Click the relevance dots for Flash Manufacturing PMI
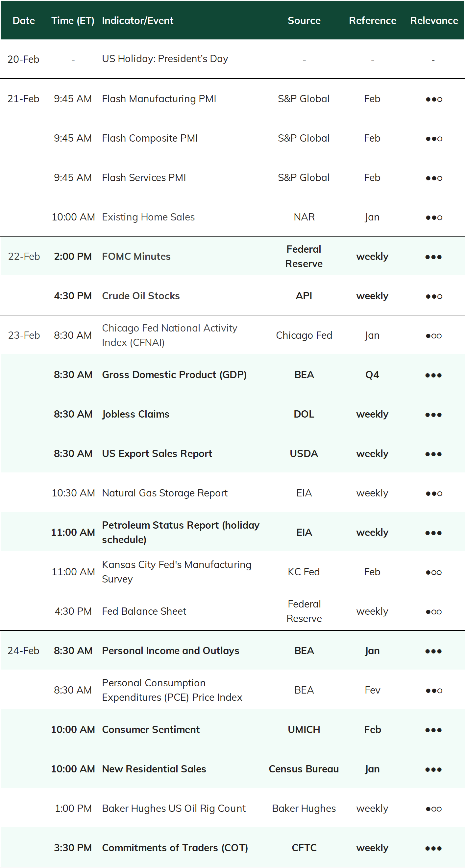 coord(434,99)
